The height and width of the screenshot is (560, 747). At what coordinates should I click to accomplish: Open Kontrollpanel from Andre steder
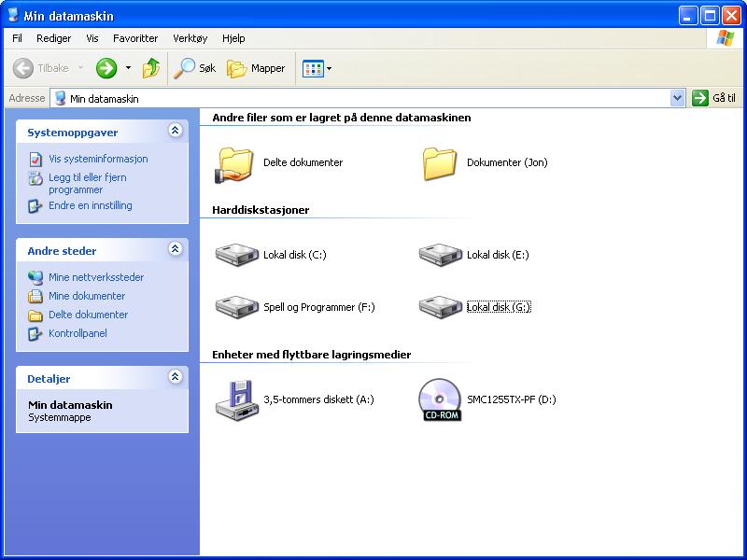(x=78, y=333)
